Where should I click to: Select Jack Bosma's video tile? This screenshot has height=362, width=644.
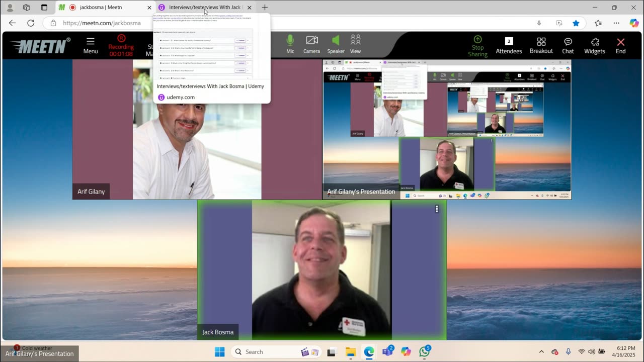coord(322,270)
